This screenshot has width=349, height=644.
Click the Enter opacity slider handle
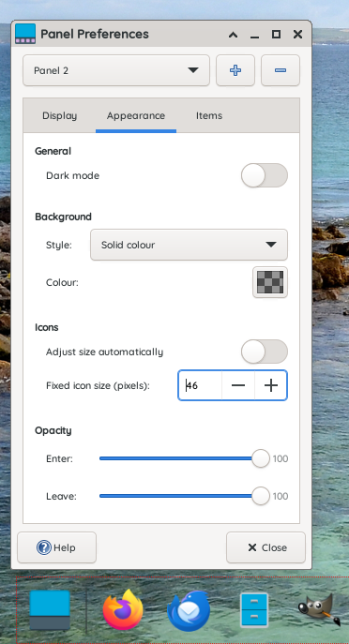point(261,458)
